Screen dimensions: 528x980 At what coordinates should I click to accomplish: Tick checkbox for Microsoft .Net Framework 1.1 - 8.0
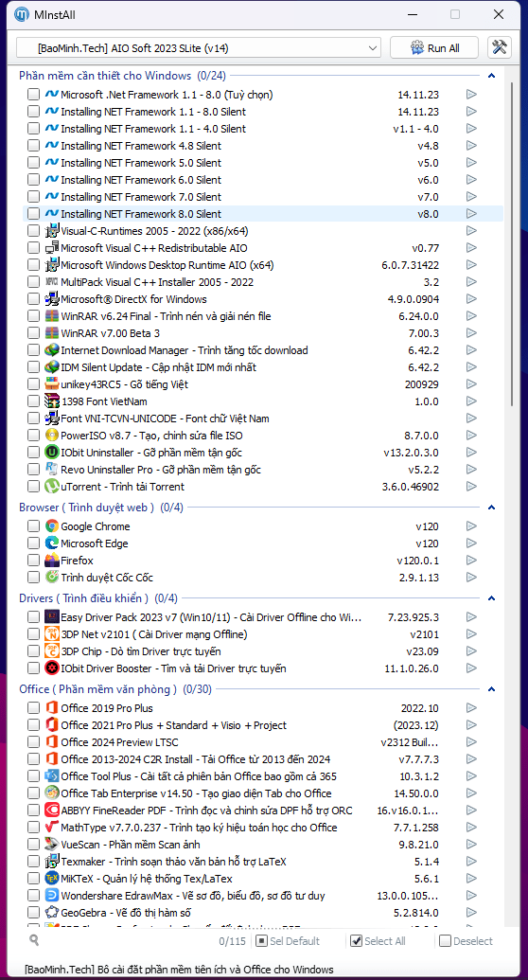click(33, 95)
